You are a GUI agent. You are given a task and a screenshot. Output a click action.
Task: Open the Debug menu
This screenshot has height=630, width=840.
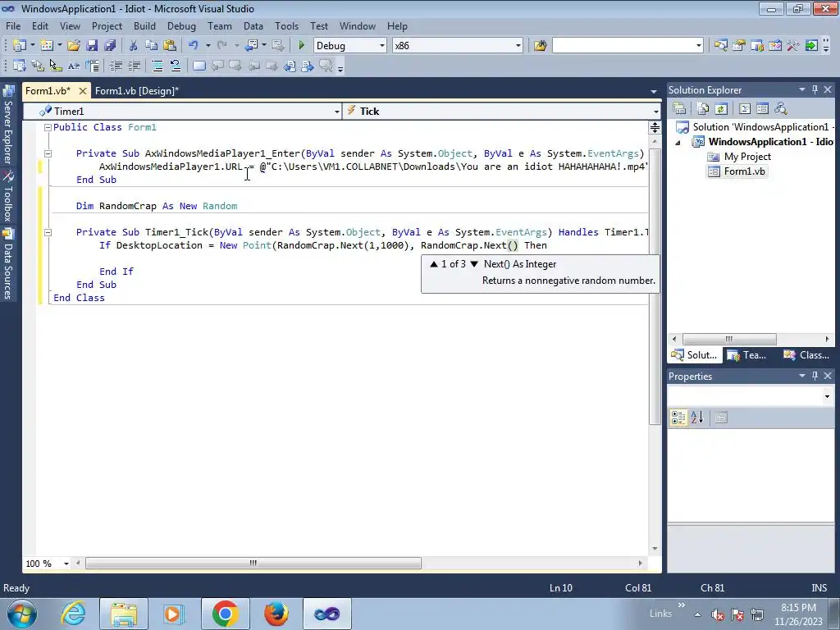tap(181, 25)
